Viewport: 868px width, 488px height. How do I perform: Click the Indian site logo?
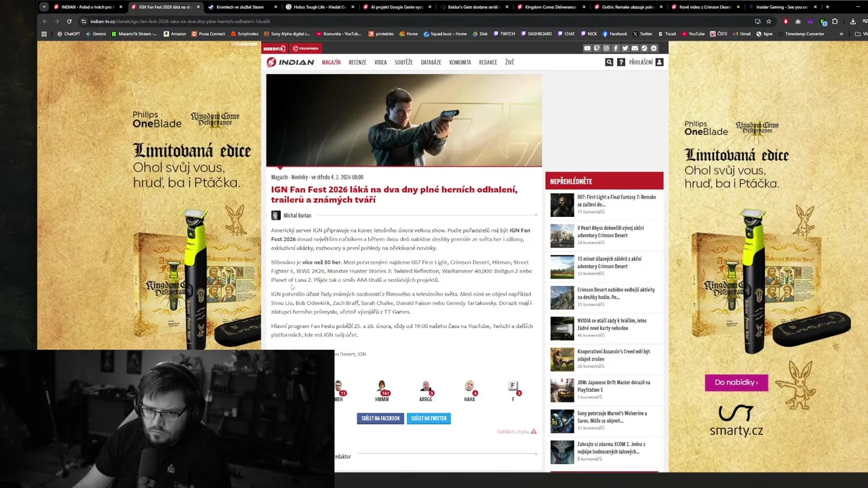click(x=290, y=62)
